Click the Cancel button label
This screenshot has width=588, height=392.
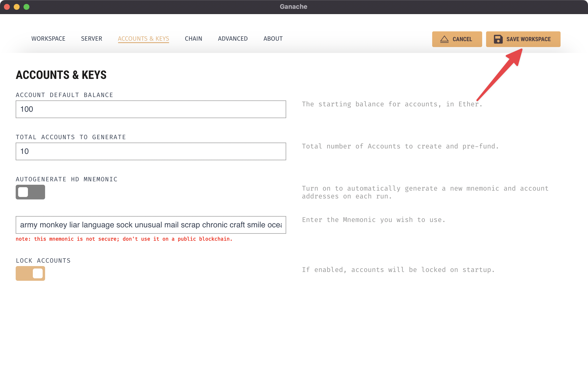(x=462, y=39)
